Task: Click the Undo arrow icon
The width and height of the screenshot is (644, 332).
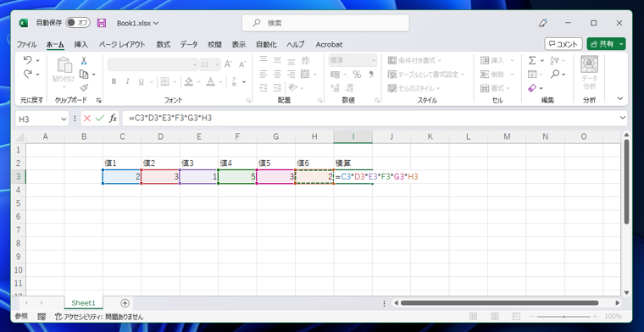Action: tap(27, 60)
